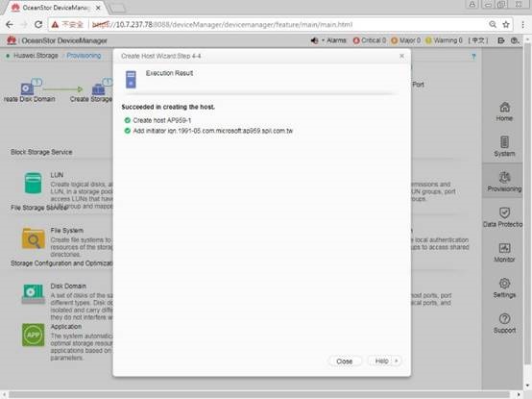The height and width of the screenshot is (399, 532).
Task: Click the Provisioning breadcrumb link
Action: pyautogui.click(x=84, y=56)
